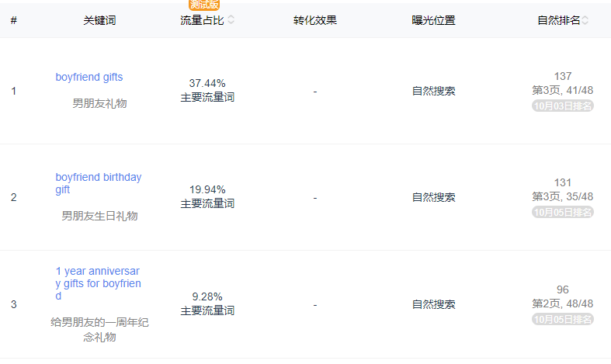The image size is (611, 364).
Task: Select the 19.94% traffic share value
Action: pyautogui.click(x=207, y=189)
